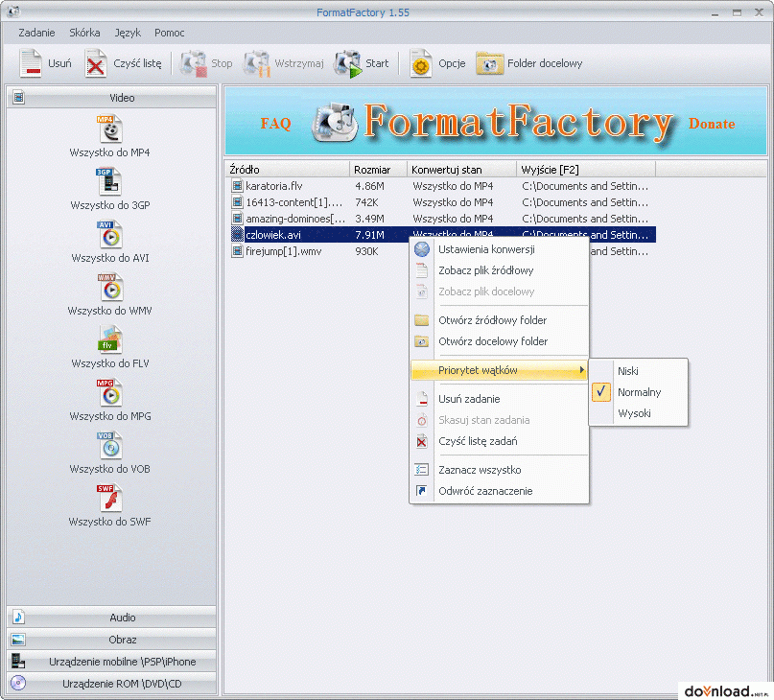Open the Język menu

128,33
